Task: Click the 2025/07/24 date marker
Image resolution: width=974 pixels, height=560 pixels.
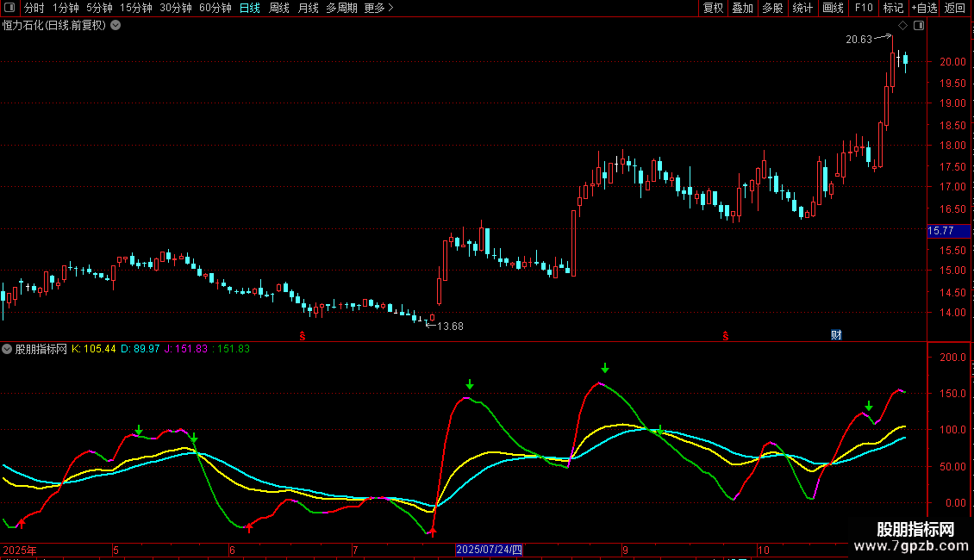Action: click(x=490, y=550)
